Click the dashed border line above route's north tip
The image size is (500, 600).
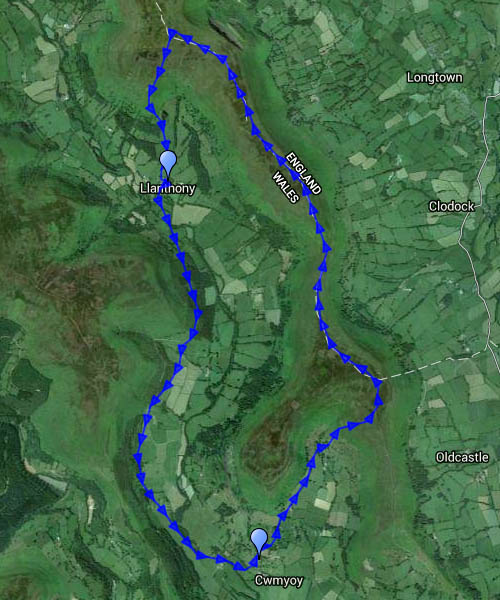click(x=162, y=15)
